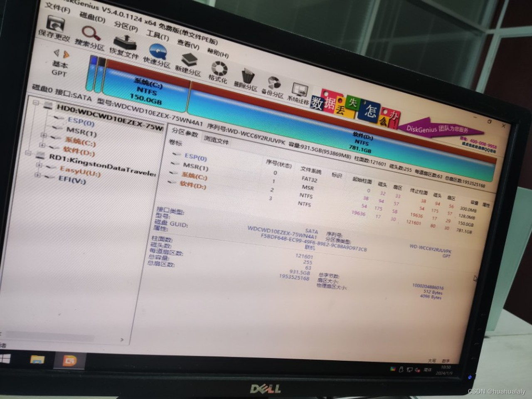Expand the EFI(V:) tree node
The image size is (532, 399).
pyautogui.click(x=37, y=175)
